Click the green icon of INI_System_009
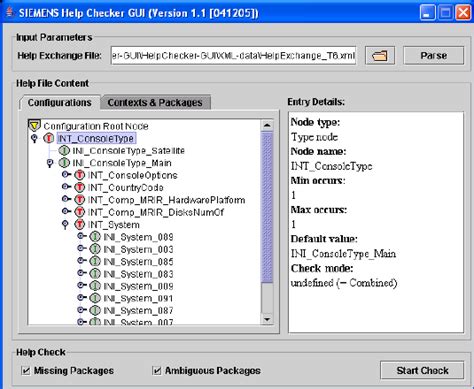The image size is (474, 389). [x=95, y=286]
